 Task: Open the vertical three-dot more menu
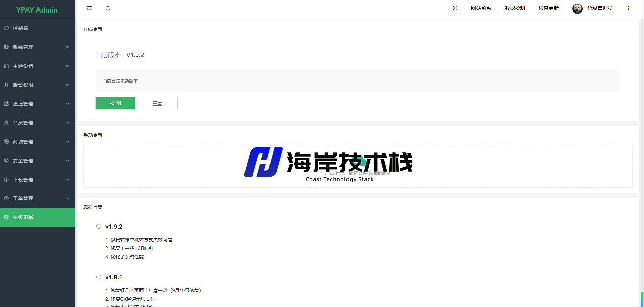coord(628,8)
